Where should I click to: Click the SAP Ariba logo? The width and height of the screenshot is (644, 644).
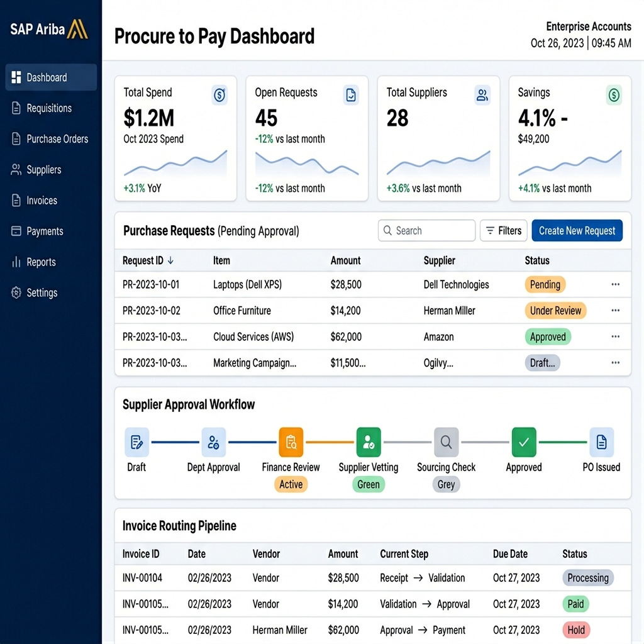[x=49, y=29]
